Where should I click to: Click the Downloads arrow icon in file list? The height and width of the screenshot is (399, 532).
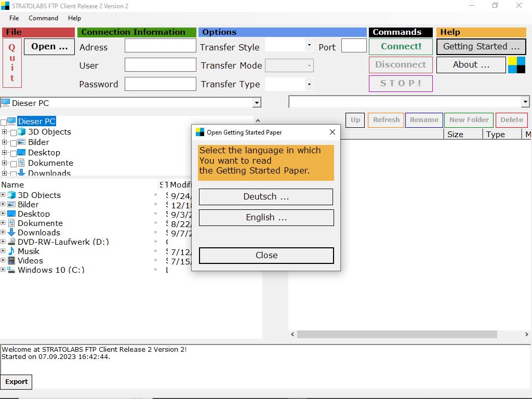coord(11,232)
